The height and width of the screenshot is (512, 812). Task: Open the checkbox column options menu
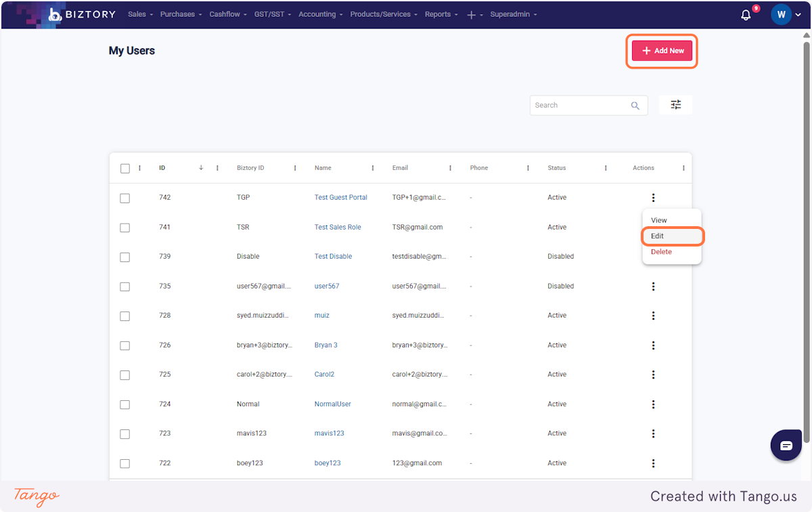[x=139, y=168]
